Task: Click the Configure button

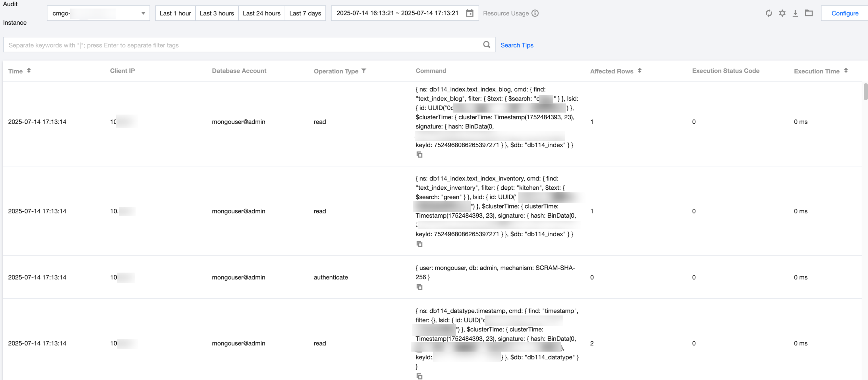Action: (x=844, y=13)
